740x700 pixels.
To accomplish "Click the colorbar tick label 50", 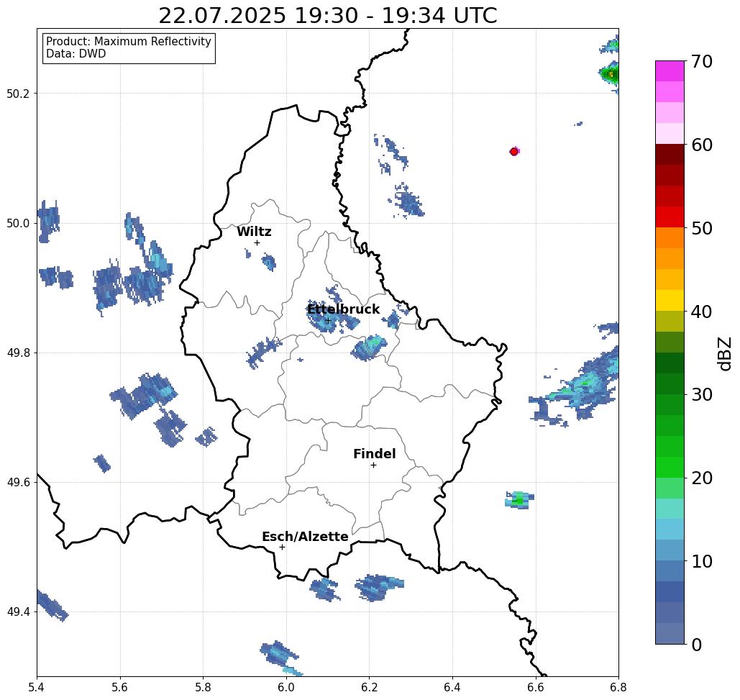I will click(701, 228).
